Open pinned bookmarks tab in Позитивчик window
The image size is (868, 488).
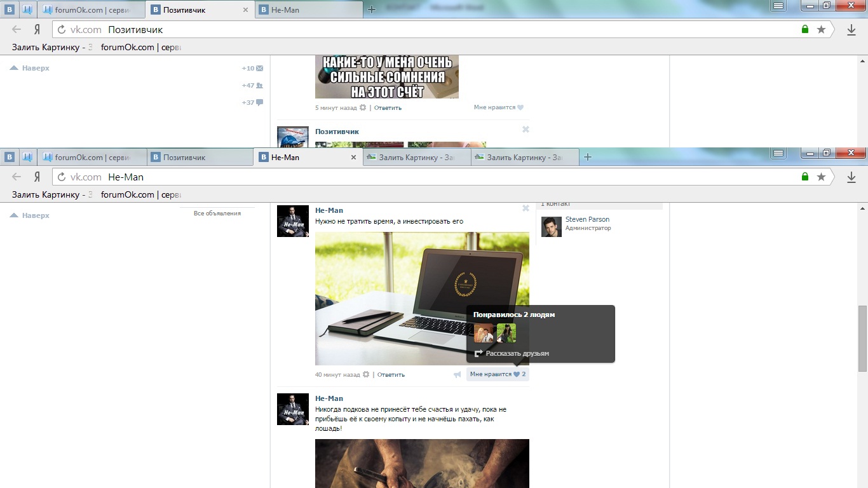point(27,10)
